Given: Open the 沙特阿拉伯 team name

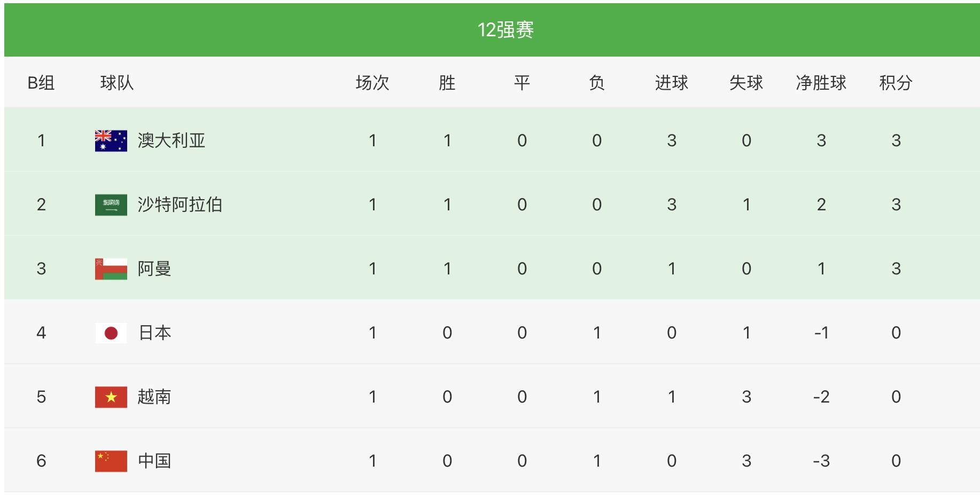Looking at the screenshot, I should pyautogui.click(x=180, y=204).
